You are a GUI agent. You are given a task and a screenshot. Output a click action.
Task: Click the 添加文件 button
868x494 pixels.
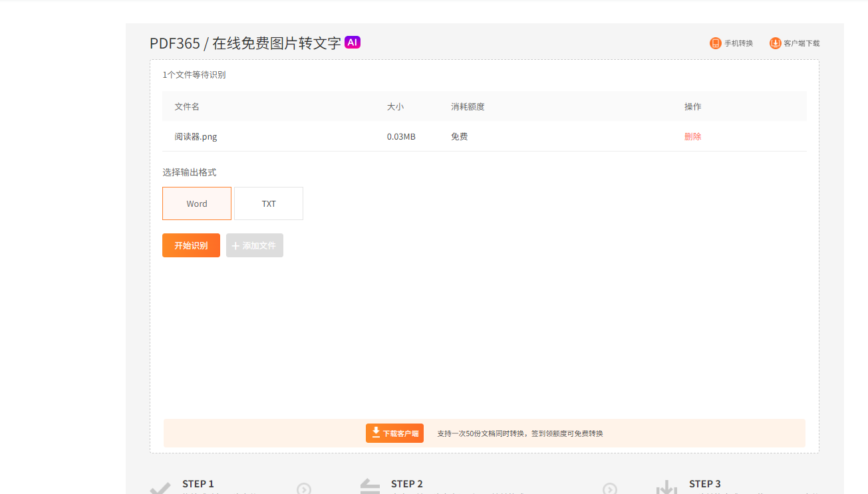tap(255, 245)
